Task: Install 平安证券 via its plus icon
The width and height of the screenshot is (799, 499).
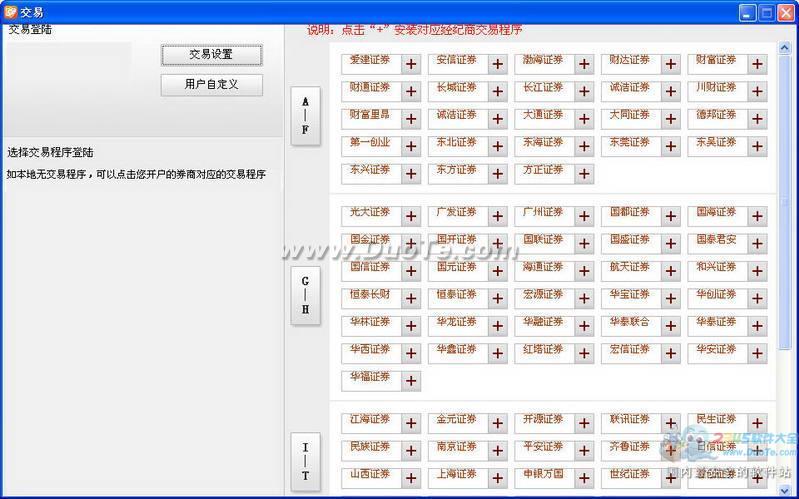Action: point(584,451)
